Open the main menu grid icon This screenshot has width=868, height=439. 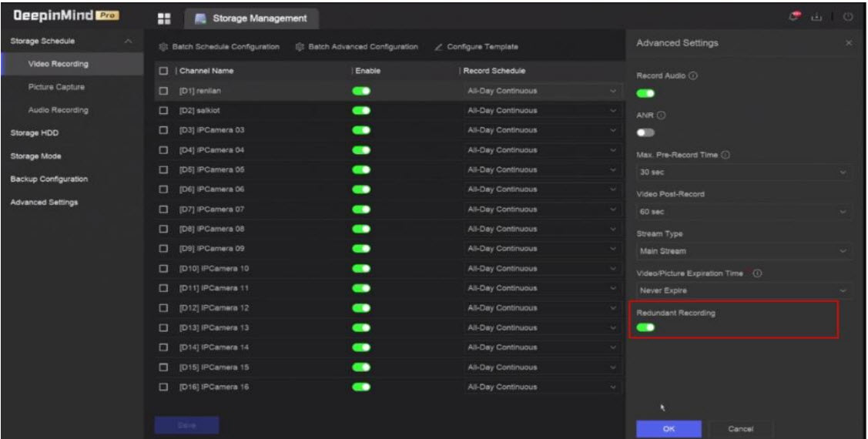163,18
